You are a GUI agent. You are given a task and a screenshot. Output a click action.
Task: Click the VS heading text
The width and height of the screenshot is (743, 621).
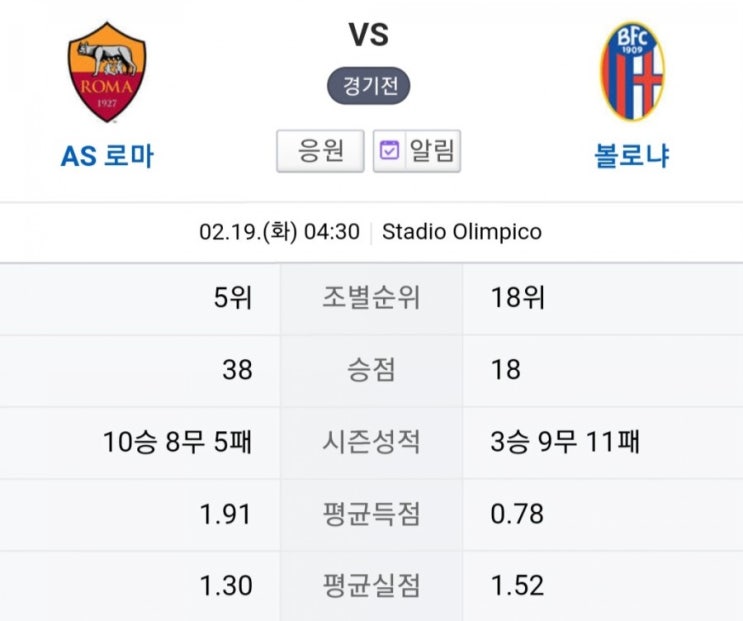pyautogui.click(x=369, y=35)
